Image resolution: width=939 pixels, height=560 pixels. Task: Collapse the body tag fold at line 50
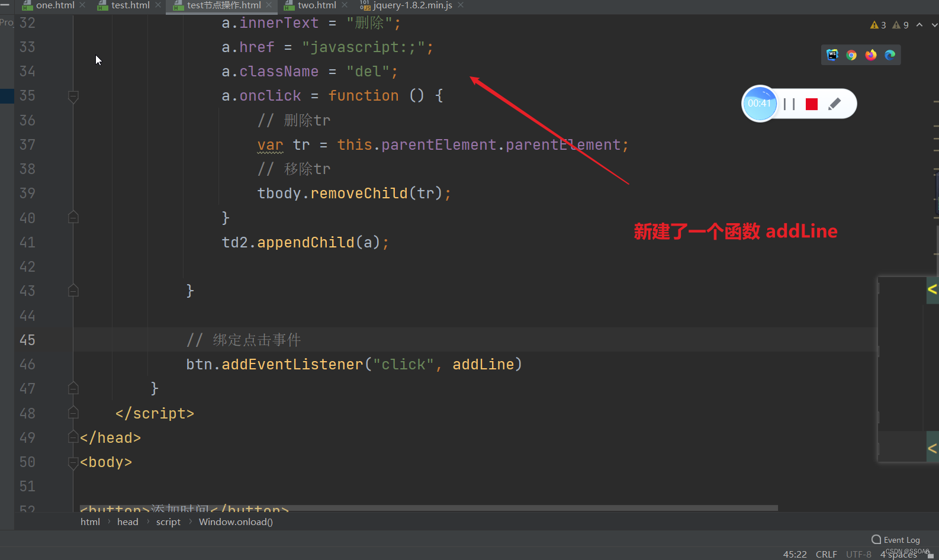coord(73,462)
